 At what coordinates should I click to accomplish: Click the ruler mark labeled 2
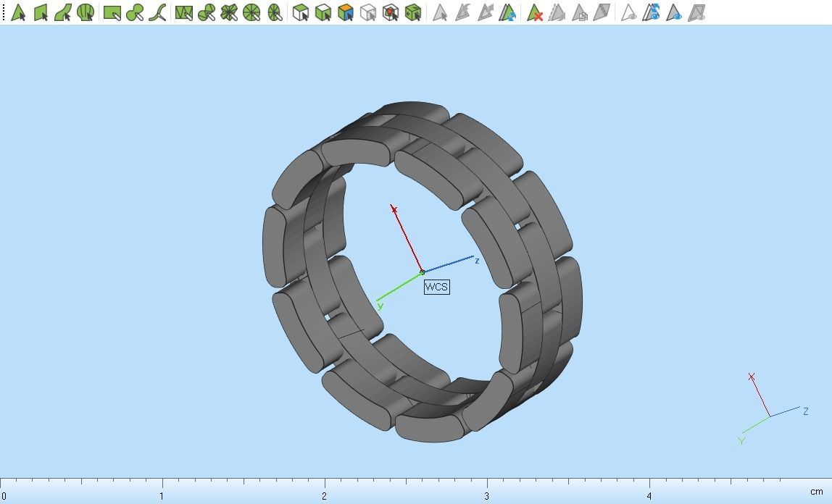point(324,497)
